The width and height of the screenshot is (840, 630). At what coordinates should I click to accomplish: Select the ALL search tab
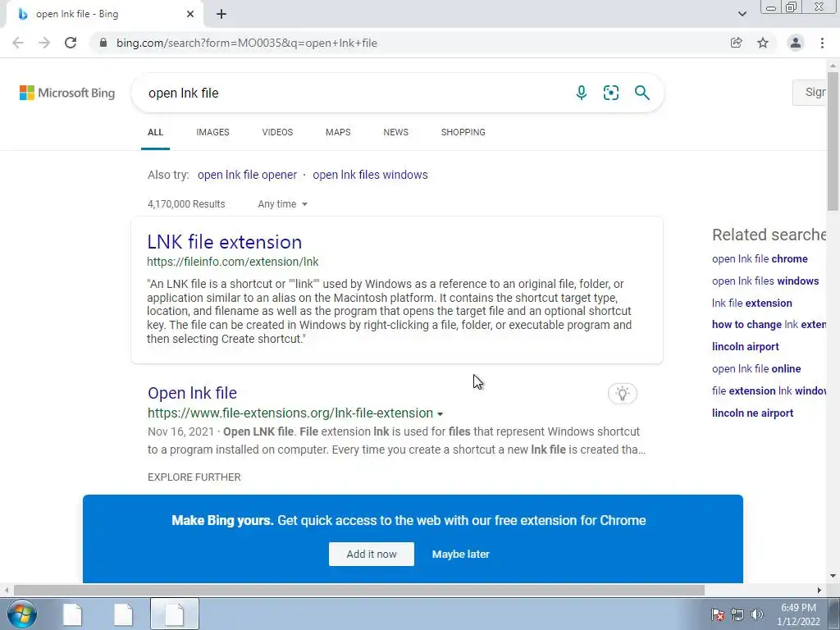[155, 132]
